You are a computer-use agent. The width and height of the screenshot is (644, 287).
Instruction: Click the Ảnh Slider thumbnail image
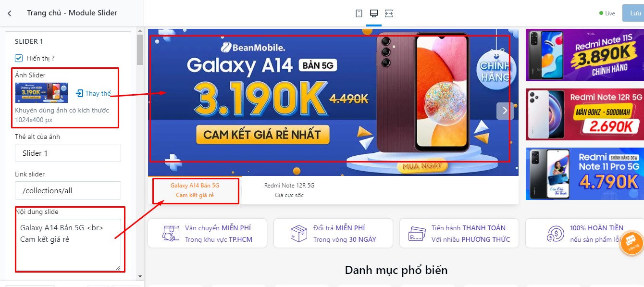(x=41, y=93)
